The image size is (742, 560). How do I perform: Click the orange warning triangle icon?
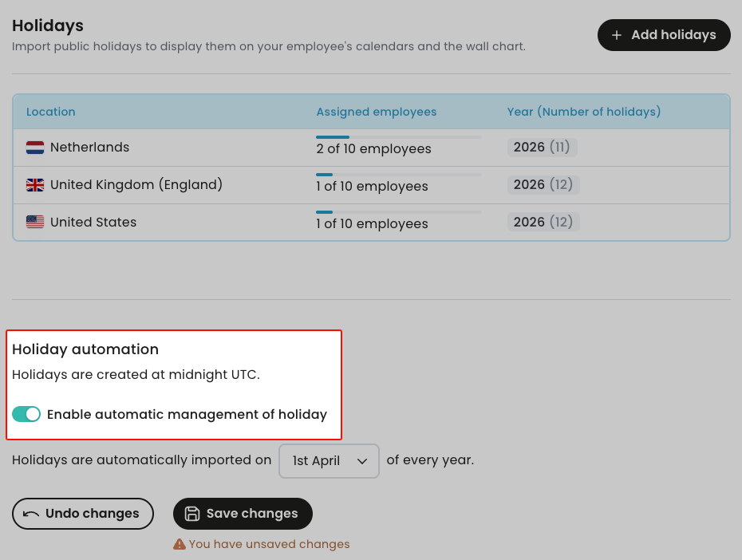click(180, 543)
